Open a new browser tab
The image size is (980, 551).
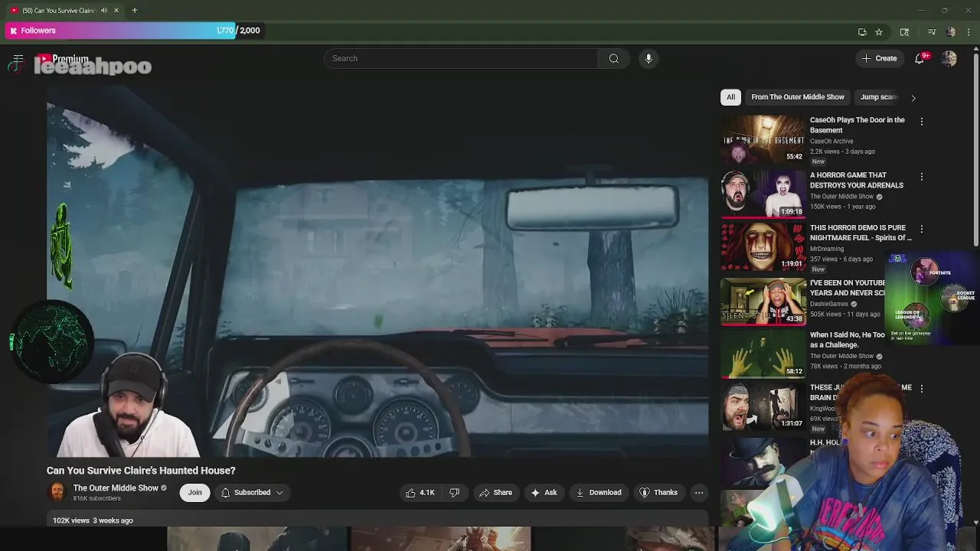click(x=135, y=11)
